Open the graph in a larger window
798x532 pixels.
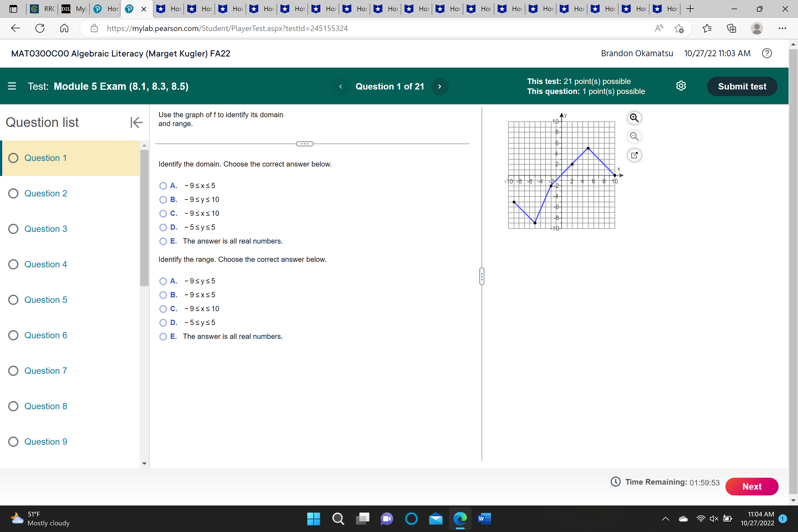click(634, 155)
